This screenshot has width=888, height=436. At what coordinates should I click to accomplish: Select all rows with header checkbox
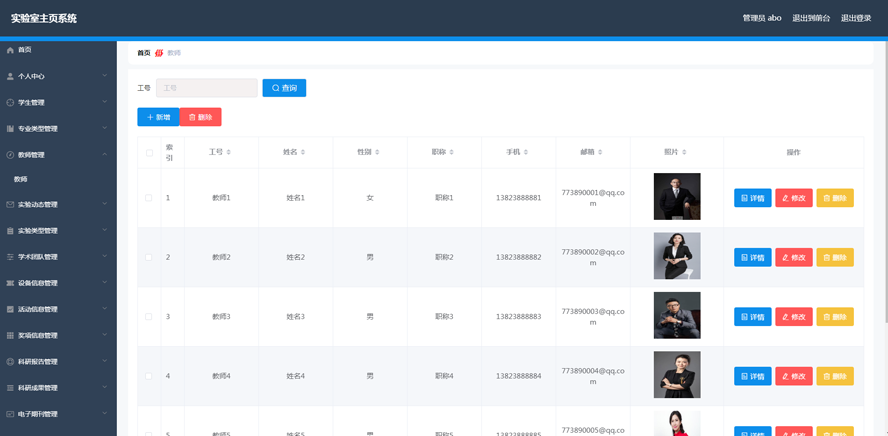click(x=150, y=153)
